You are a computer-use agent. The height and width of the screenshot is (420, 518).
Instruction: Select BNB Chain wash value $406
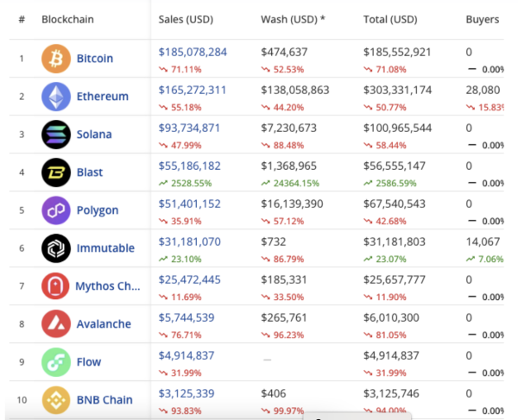click(273, 393)
